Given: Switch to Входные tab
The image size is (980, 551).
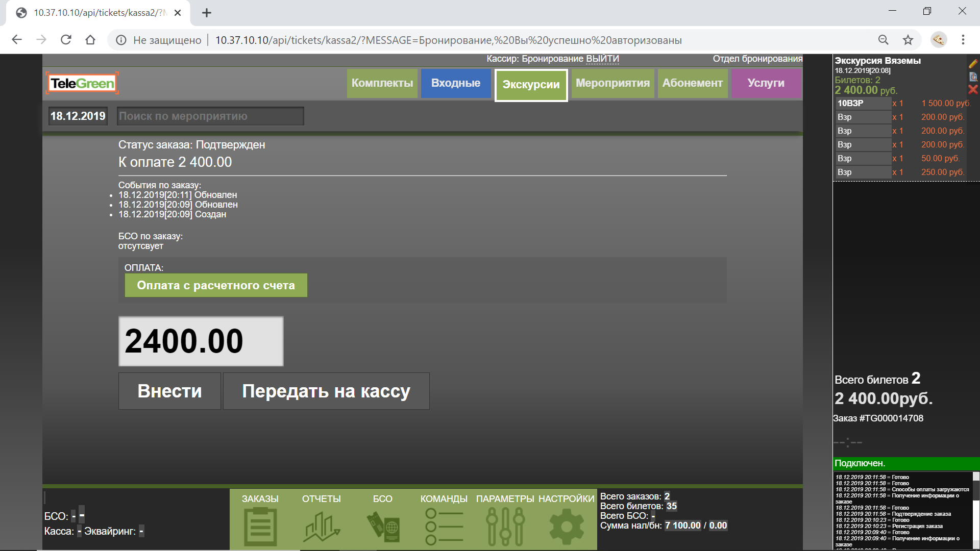Looking at the screenshot, I should [456, 83].
